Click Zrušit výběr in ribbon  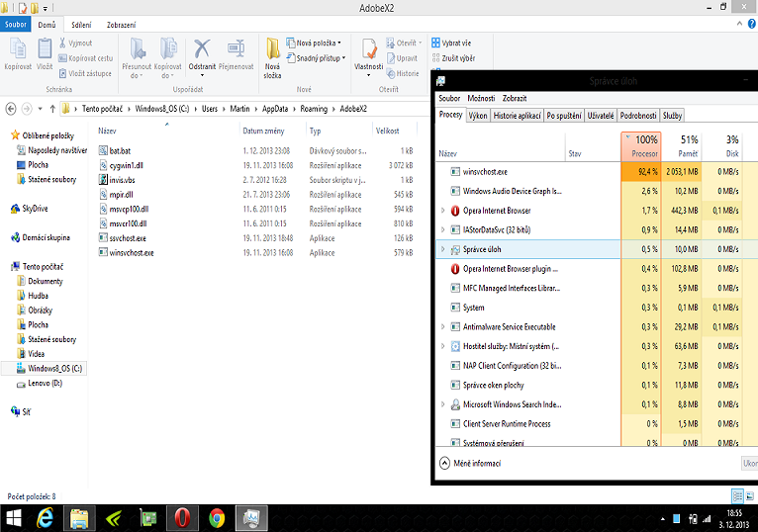tap(453, 58)
